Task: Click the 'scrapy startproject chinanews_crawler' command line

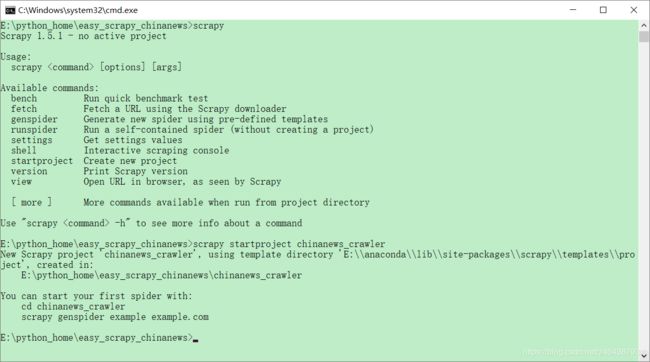Action: (x=289, y=244)
